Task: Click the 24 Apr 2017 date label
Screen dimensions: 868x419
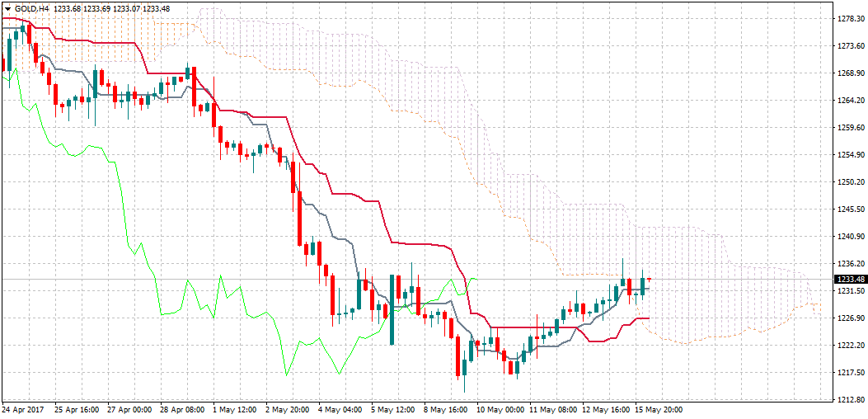Action: pyautogui.click(x=24, y=409)
